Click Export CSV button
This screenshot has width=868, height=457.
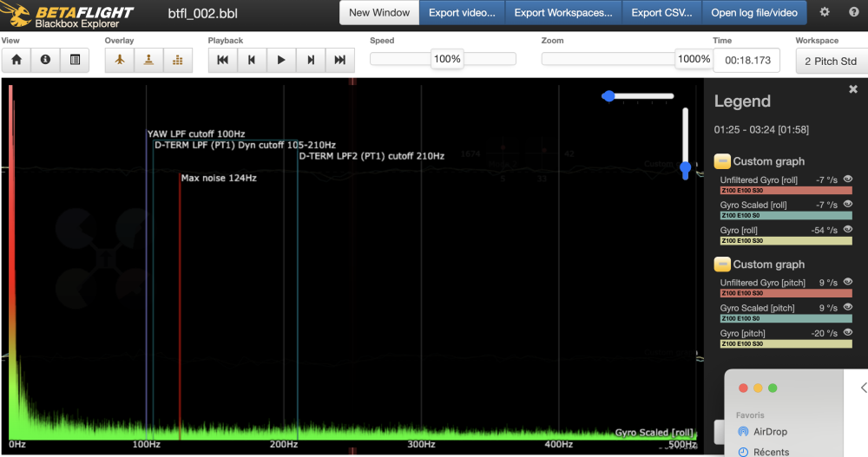661,13
